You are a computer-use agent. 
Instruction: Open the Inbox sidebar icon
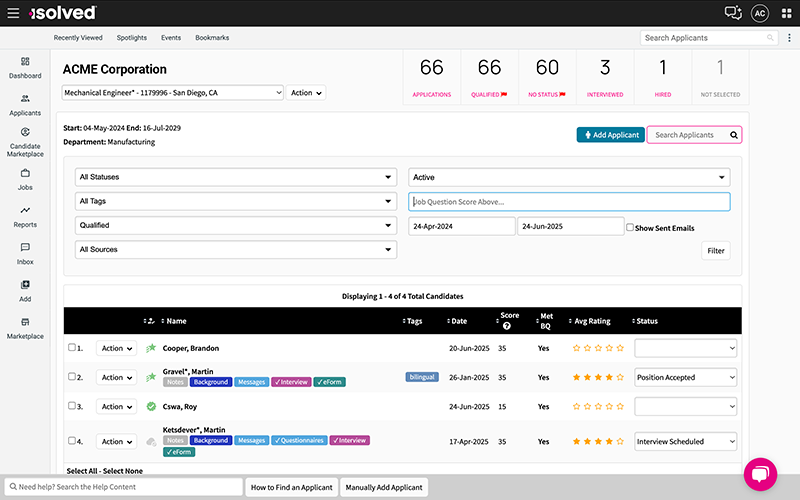pos(25,253)
